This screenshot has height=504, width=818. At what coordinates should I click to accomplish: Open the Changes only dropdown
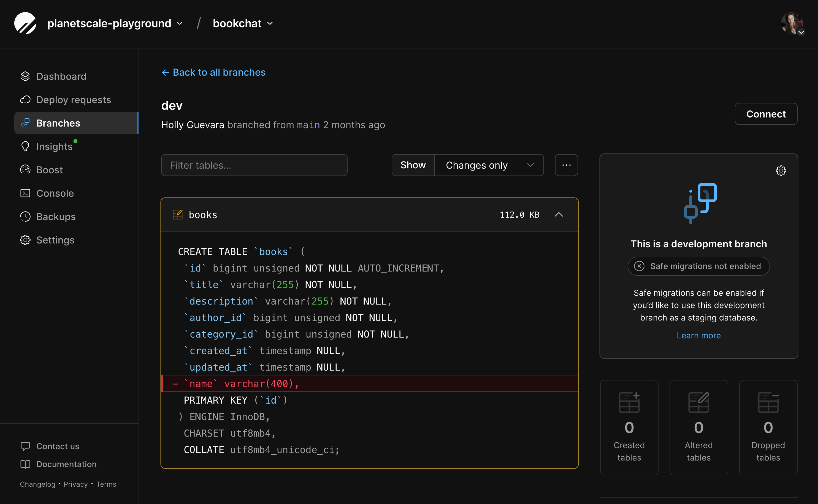[489, 165]
